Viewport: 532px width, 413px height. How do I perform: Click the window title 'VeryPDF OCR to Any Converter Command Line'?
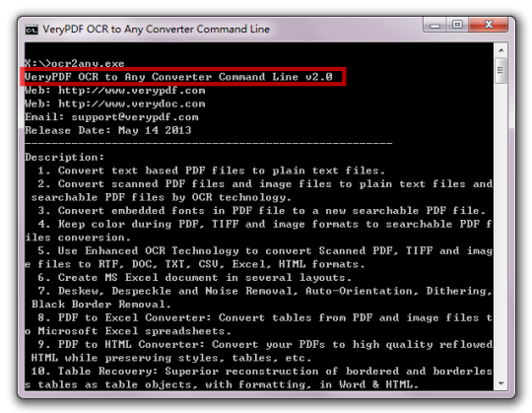point(156,30)
